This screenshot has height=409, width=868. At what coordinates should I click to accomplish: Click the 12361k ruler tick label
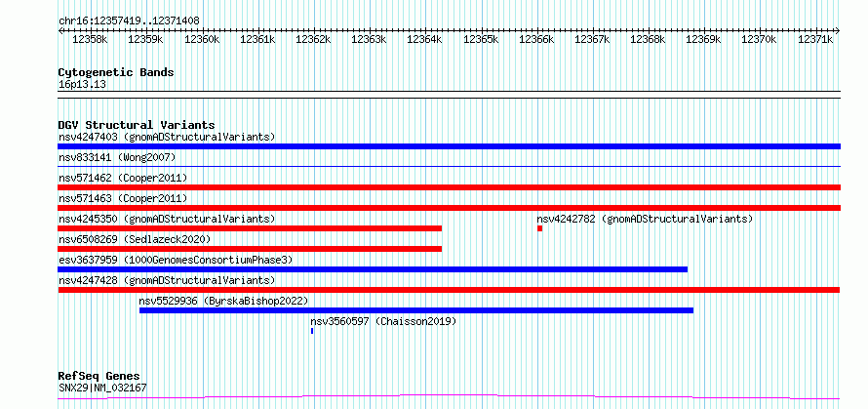(257, 40)
